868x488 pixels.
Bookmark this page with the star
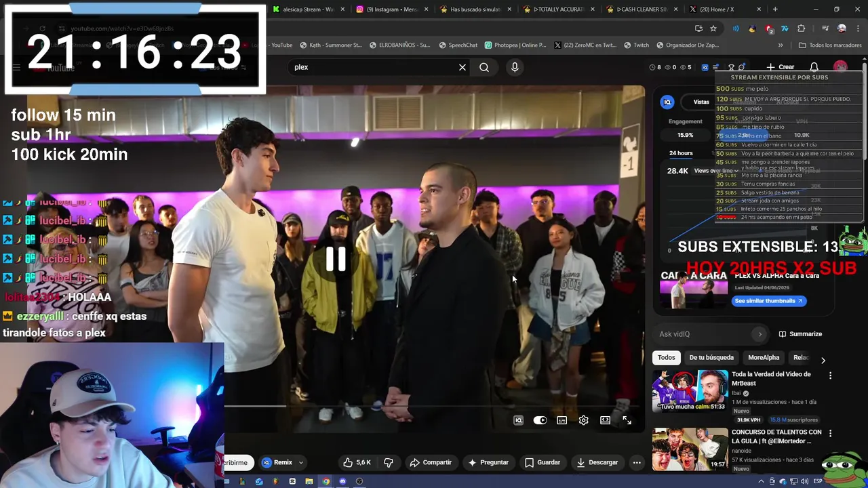713,28
